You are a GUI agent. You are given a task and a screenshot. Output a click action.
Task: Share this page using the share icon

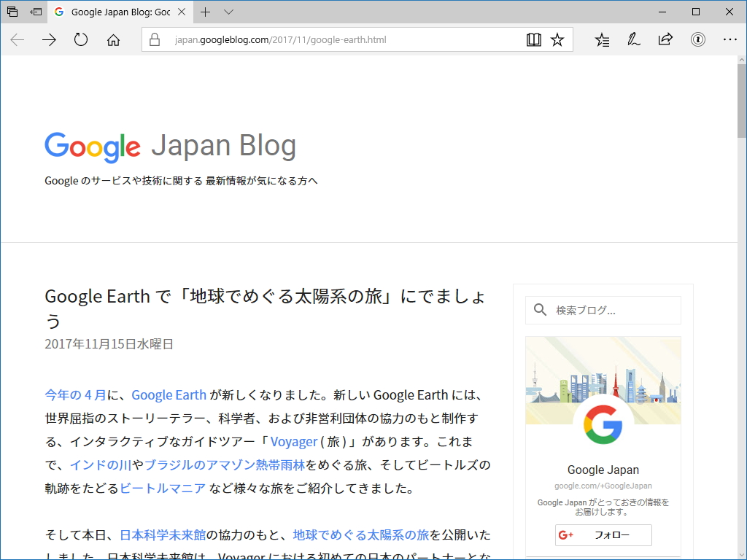[x=665, y=40]
